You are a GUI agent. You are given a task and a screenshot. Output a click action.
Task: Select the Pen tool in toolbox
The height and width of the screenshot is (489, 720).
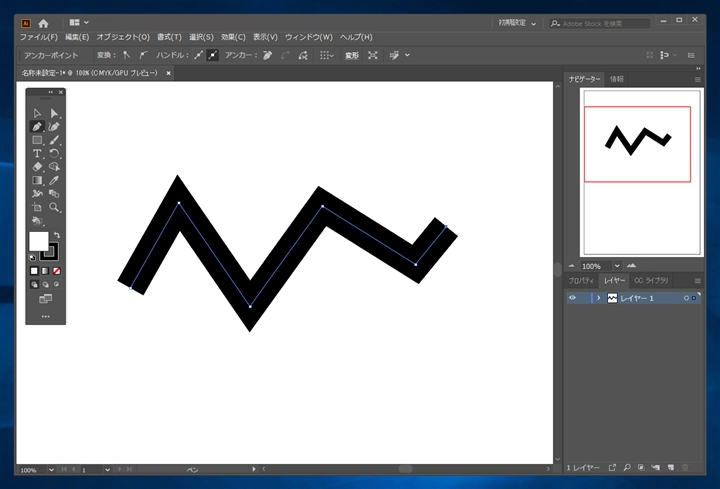click(x=37, y=126)
